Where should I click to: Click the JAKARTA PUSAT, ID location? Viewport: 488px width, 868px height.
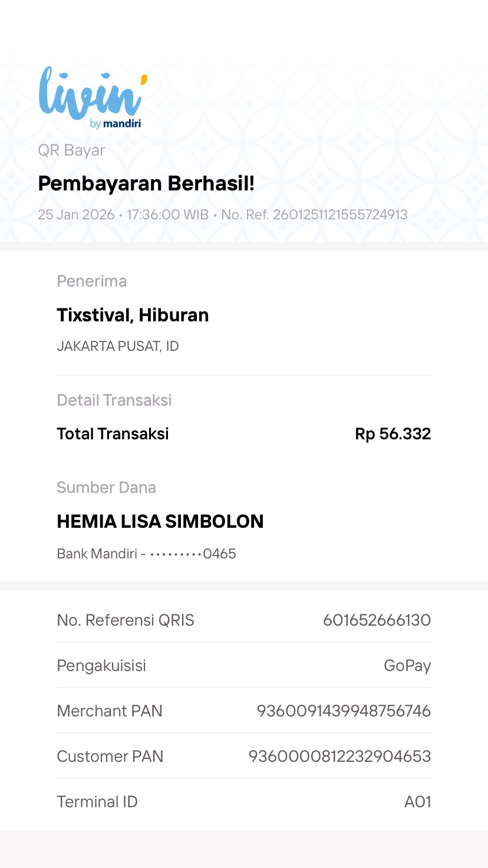click(x=117, y=346)
